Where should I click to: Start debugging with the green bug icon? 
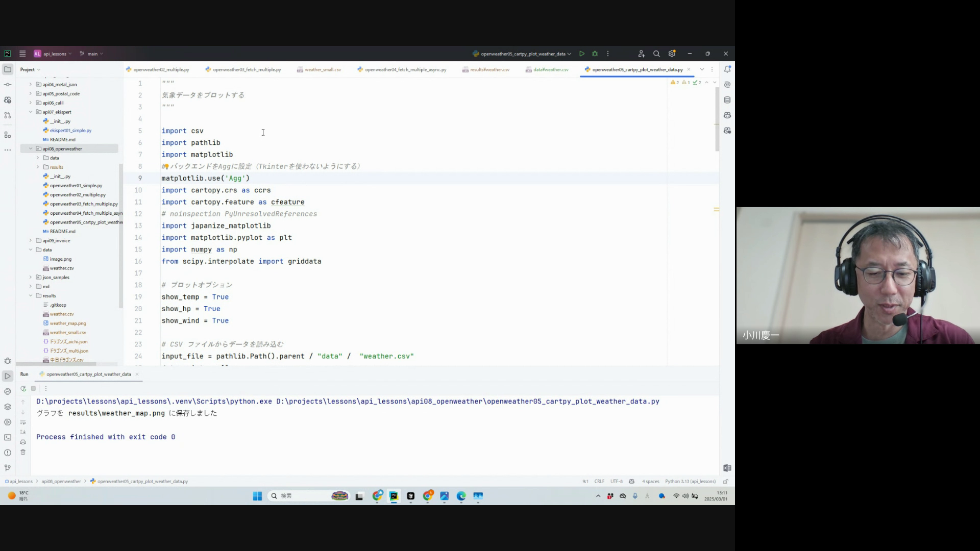[x=595, y=54]
